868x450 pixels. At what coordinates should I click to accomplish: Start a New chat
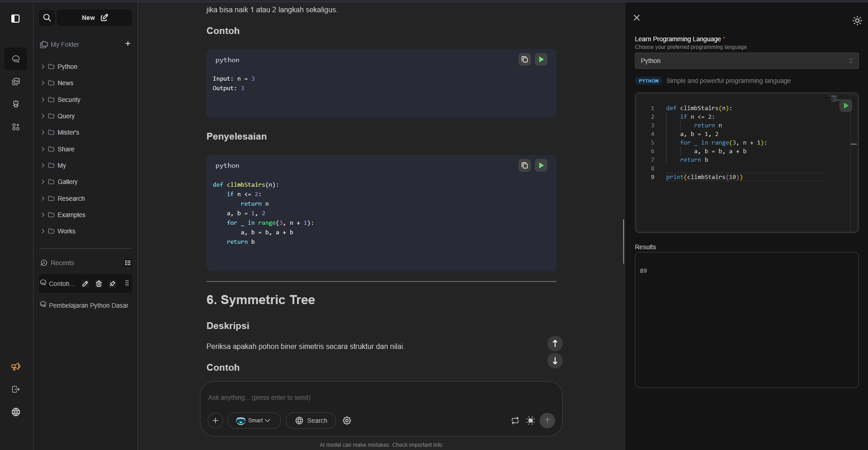point(94,18)
